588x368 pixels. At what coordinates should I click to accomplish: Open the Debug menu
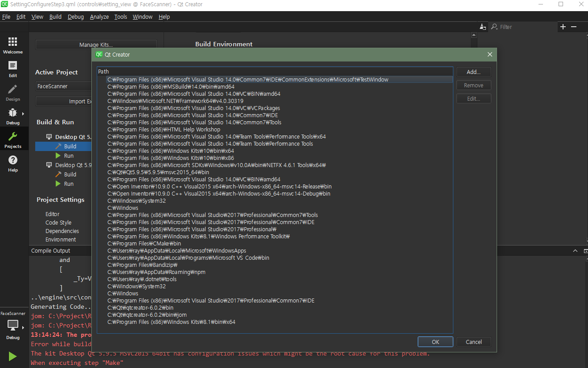[76, 16]
